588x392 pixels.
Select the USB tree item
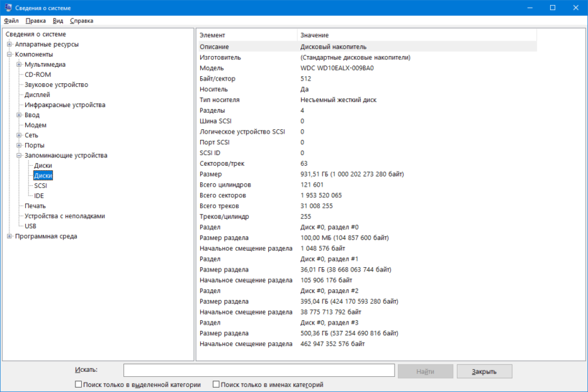[x=31, y=226]
